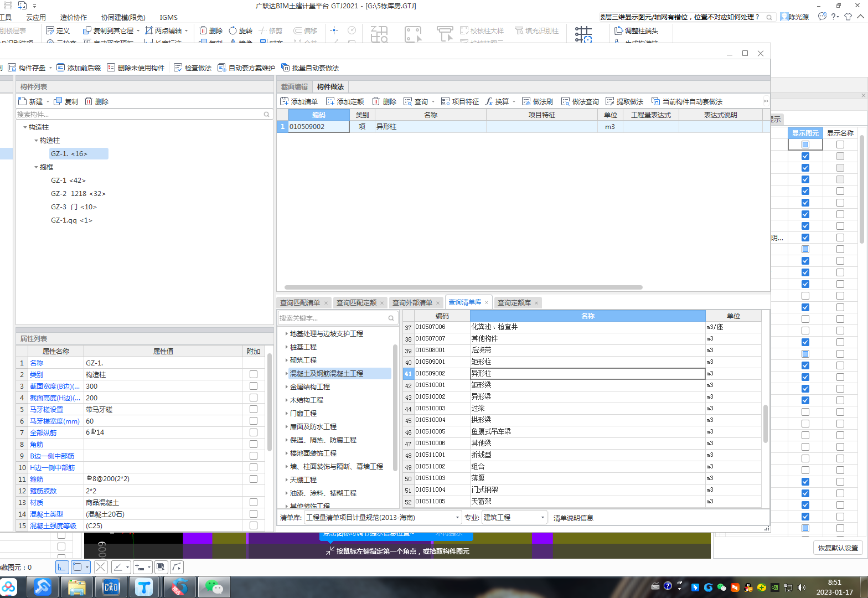868x598 pixels.
Task: Click 清单说明信息 link
Action: [573, 518]
